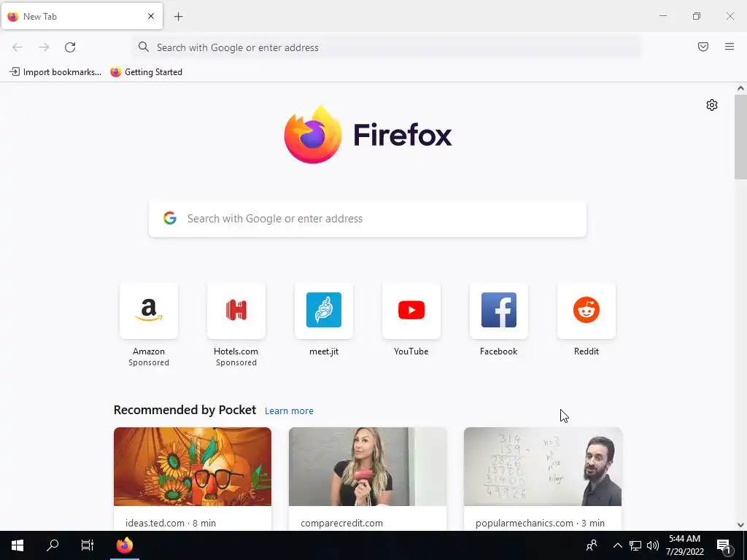Click the Recommended by Pocket heading
The height and width of the screenshot is (560, 747).
click(185, 410)
